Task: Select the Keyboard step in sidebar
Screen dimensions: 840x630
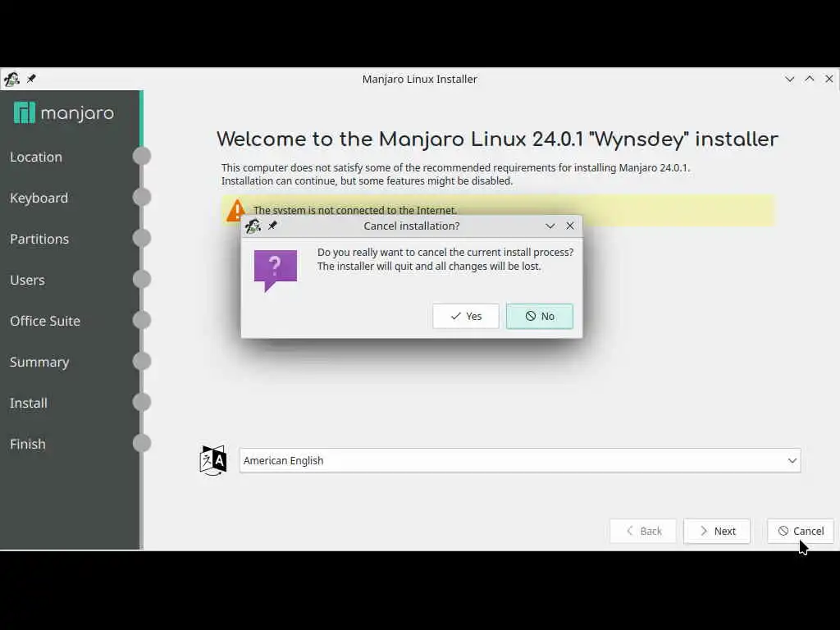Action: pyautogui.click(x=39, y=199)
